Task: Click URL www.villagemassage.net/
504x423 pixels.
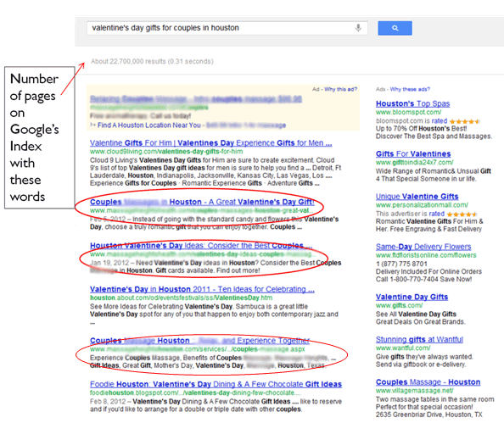Action: [x=415, y=391]
